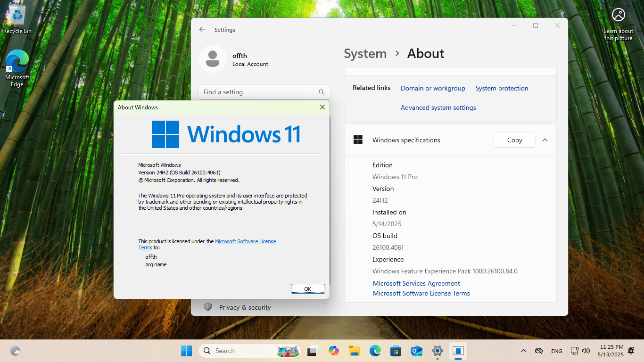The image size is (644, 362).
Task: Open the Start menu from the taskbar
Action: [x=186, y=351]
